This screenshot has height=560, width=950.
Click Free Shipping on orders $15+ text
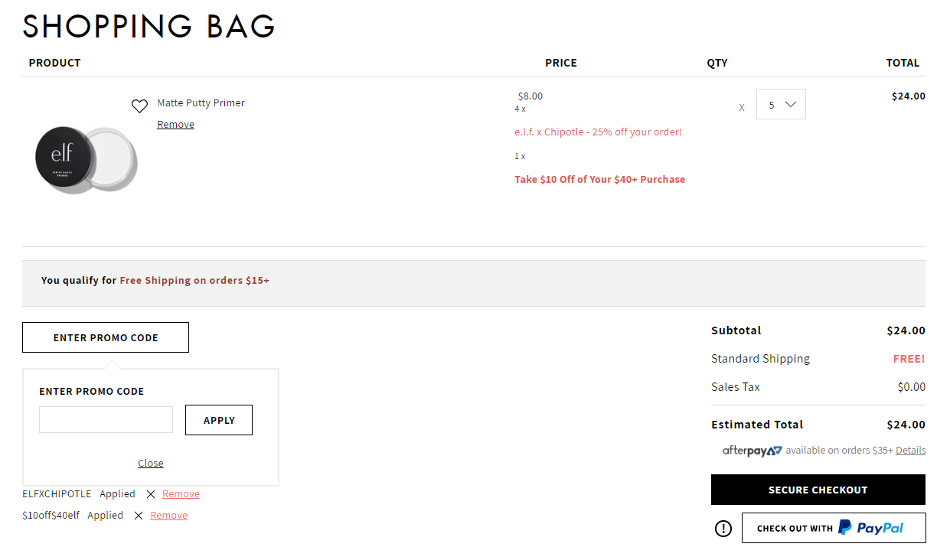point(194,281)
